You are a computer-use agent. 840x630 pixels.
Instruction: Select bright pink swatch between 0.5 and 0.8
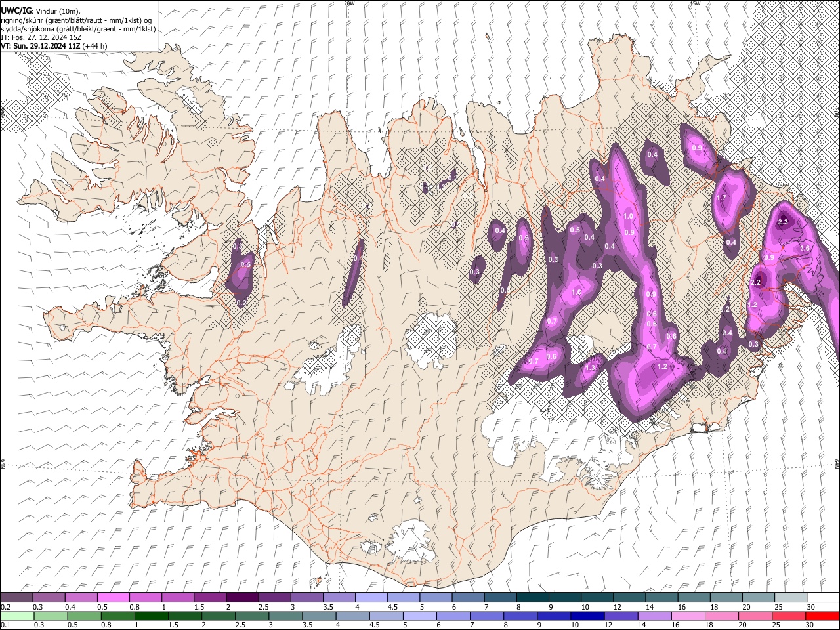[x=113, y=597]
